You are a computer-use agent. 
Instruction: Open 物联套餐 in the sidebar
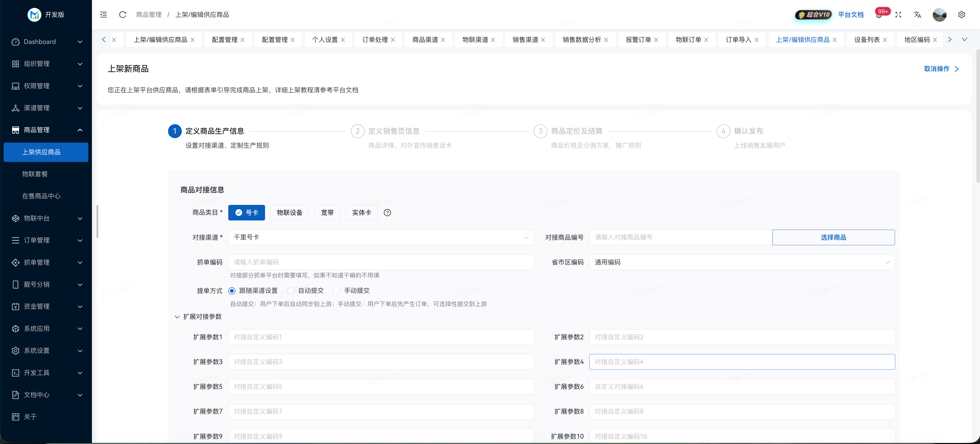(35, 174)
